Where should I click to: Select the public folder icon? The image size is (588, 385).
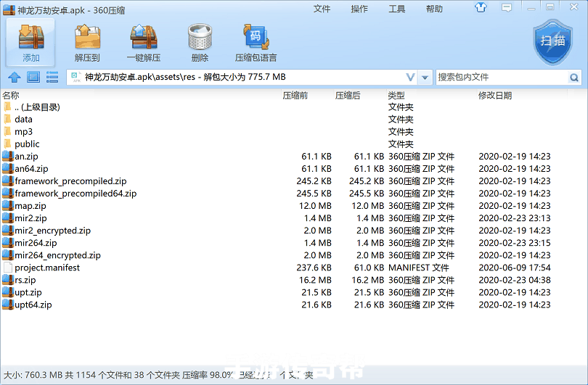(7, 144)
